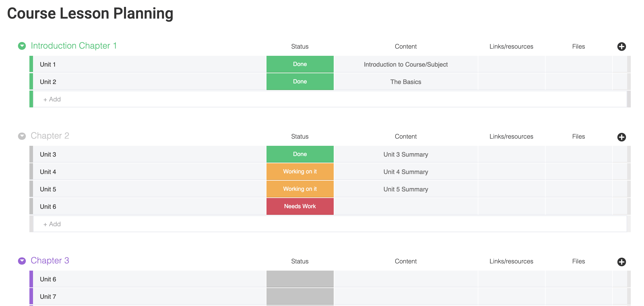Click Files cell for Unit 3
The image size is (644, 306).
pyautogui.click(x=579, y=154)
